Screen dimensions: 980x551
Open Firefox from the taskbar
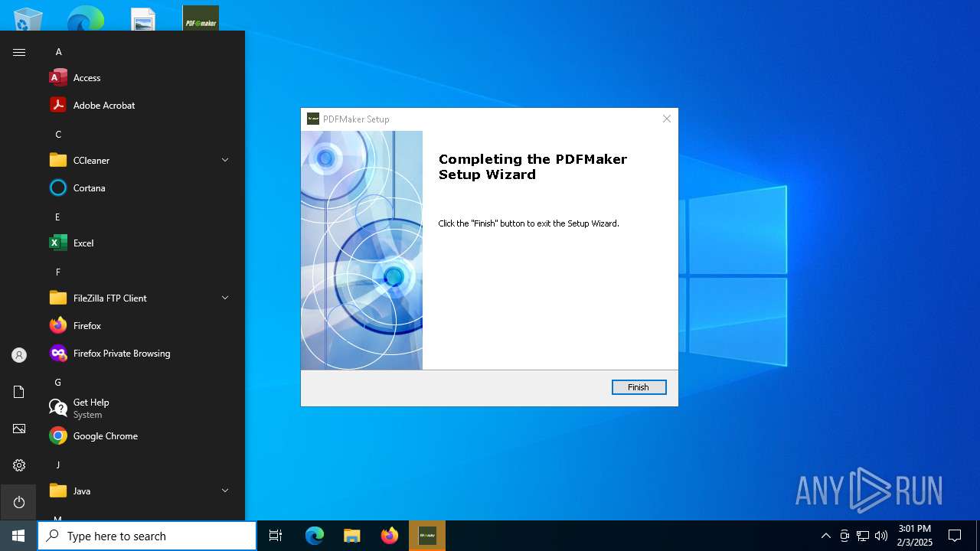click(390, 536)
